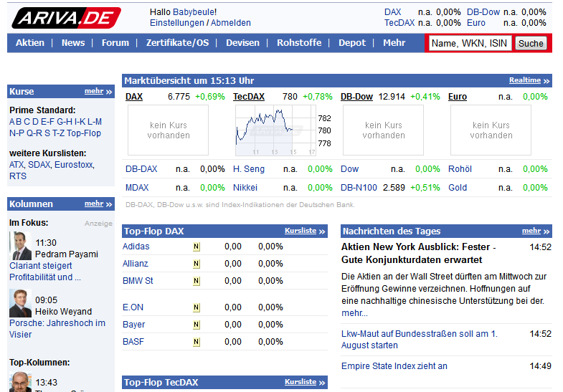563x392 pixels.
Task: Click the Name, WKN, ISIN search field
Action: 470,44
